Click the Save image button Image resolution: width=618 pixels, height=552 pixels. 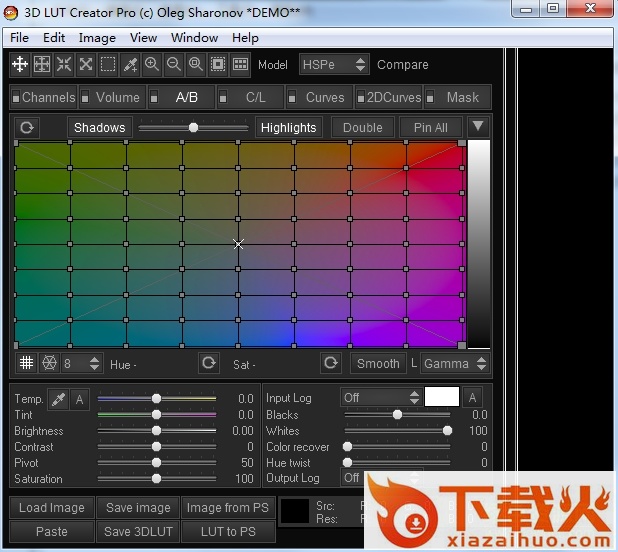pos(138,507)
